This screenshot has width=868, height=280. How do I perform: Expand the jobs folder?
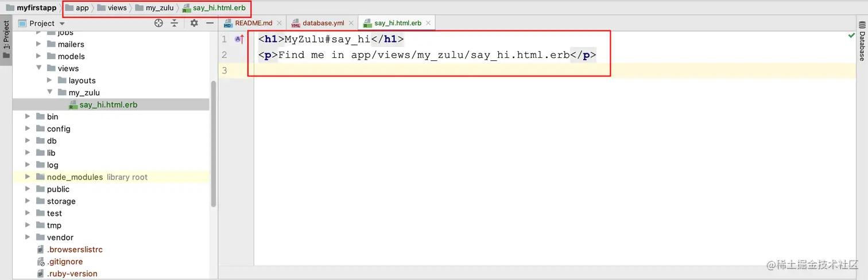(x=38, y=33)
